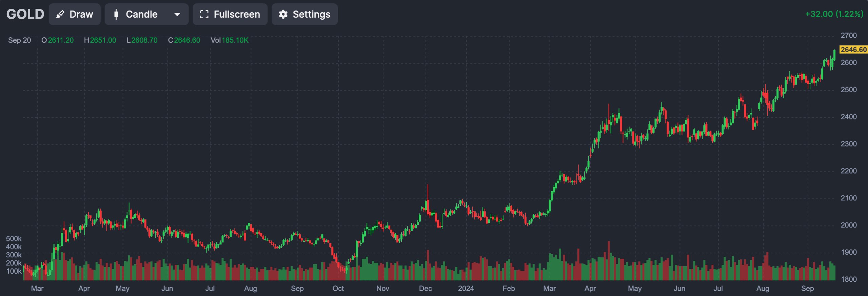868x296 pixels.
Task: Click the Dec label on time axis
Action: 425,288
